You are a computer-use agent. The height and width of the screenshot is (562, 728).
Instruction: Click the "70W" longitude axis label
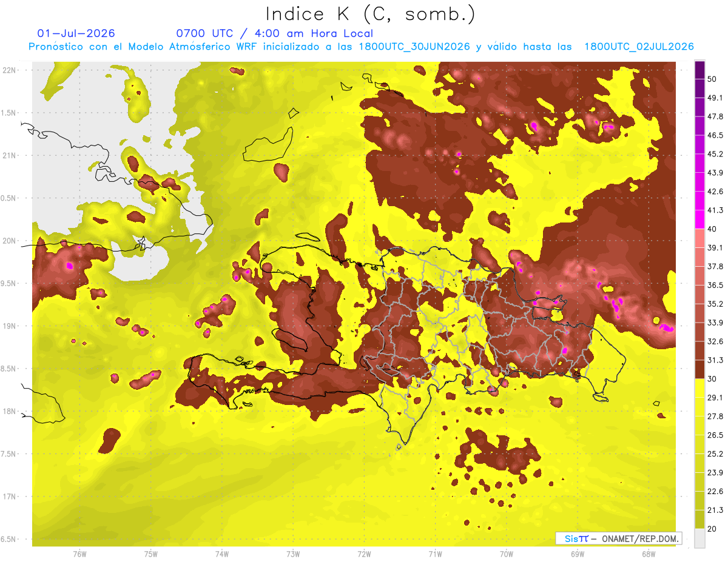507,554
